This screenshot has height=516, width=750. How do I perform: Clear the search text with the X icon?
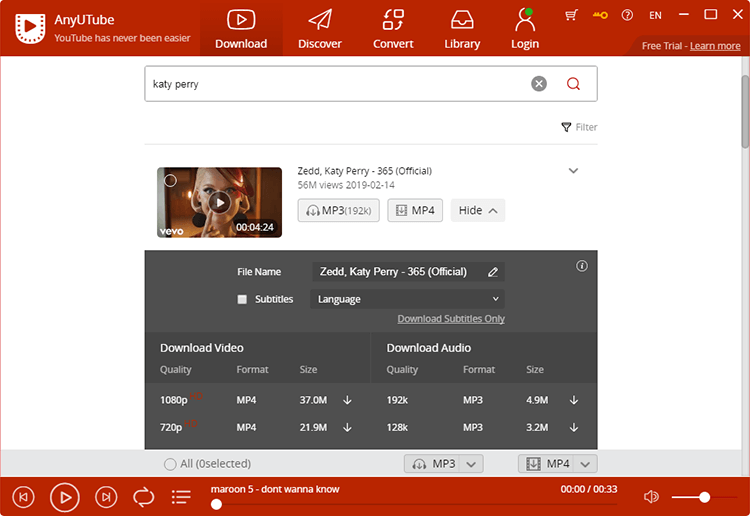click(x=539, y=84)
